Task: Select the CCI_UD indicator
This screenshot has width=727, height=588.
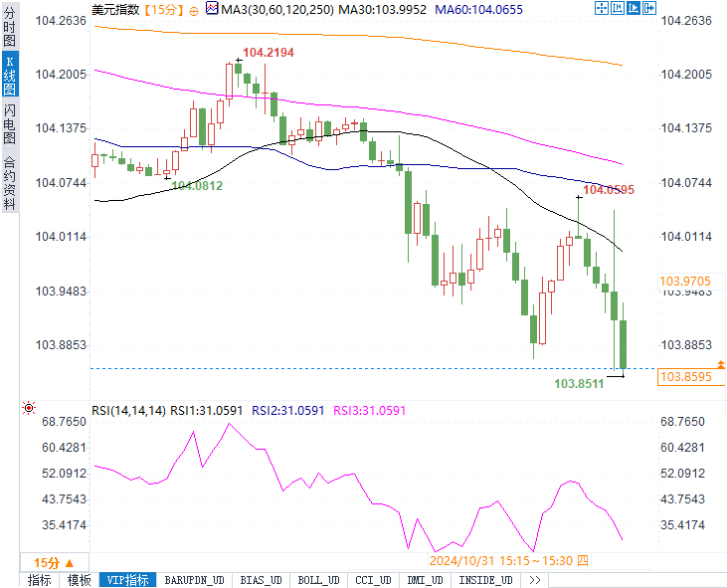Action: (374, 580)
